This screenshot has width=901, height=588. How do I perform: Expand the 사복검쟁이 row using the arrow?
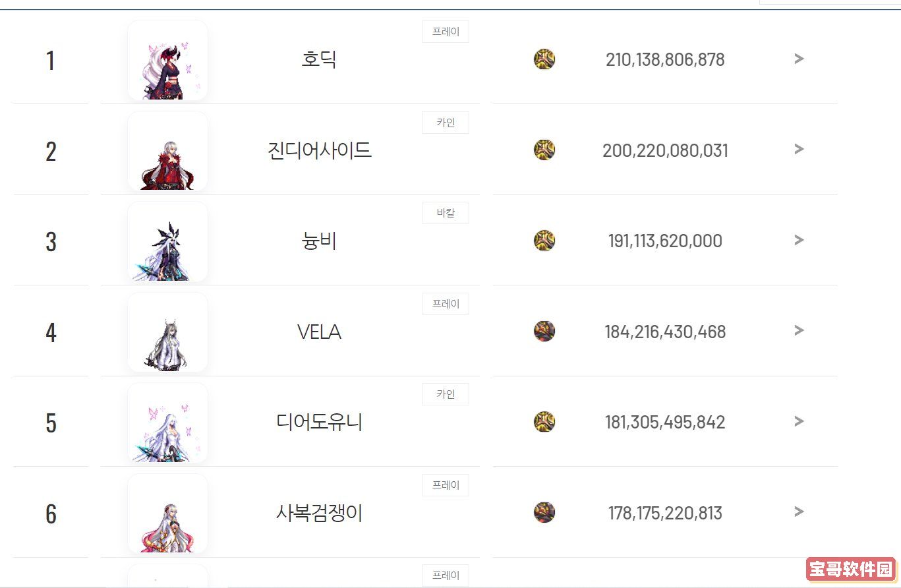click(x=799, y=512)
